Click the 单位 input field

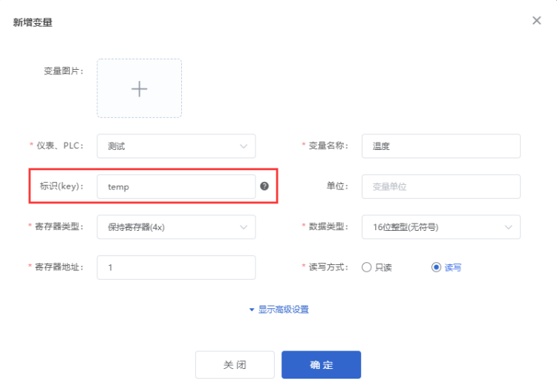[x=441, y=186]
